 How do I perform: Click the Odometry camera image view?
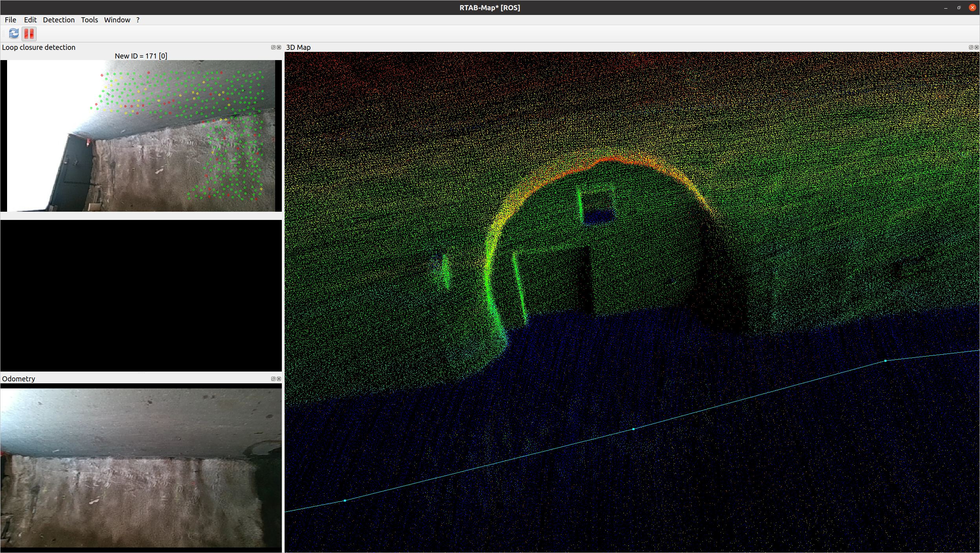click(141, 467)
